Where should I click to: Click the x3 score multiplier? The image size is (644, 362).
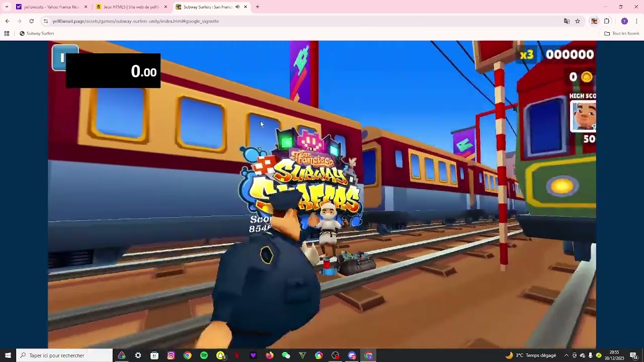click(x=526, y=54)
